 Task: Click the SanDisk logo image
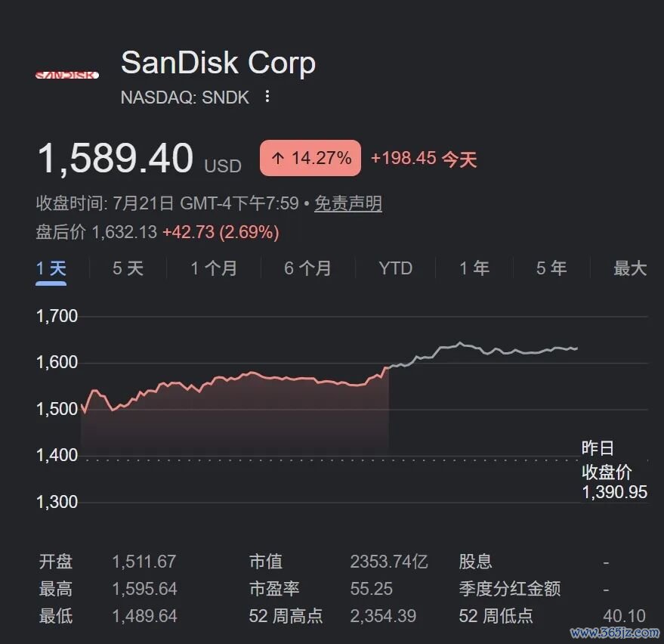pyautogui.click(x=67, y=75)
